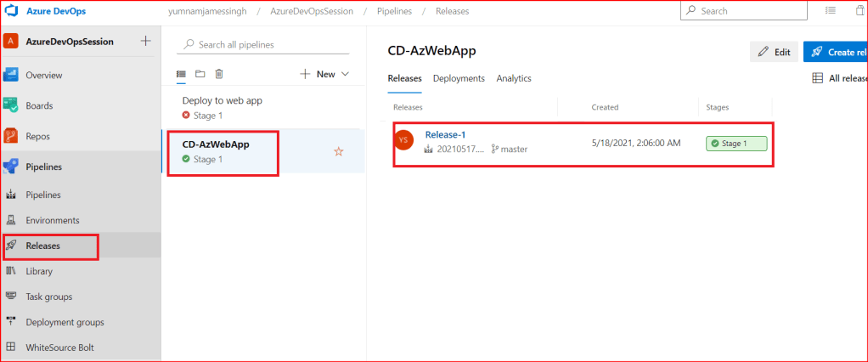Click the green Stage 1 status badge

click(736, 144)
